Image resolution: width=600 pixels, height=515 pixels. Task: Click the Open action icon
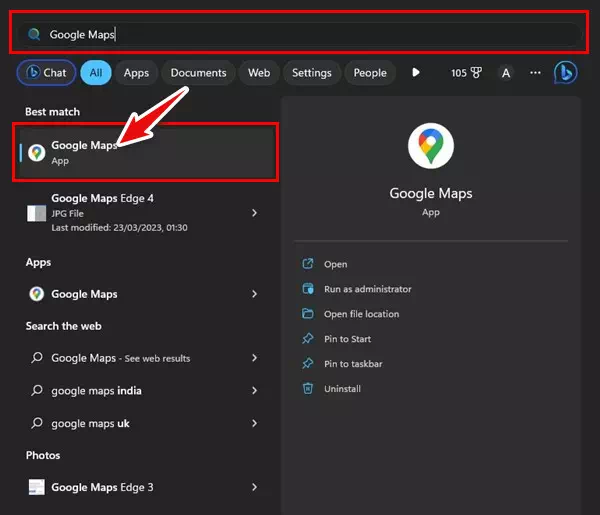(x=308, y=264)
